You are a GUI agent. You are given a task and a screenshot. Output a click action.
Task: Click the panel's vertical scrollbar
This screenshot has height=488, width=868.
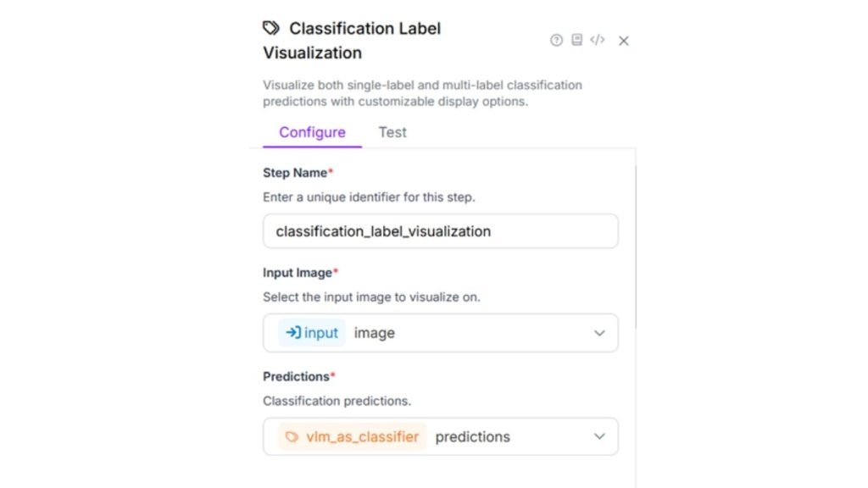(x=636, y=246)
